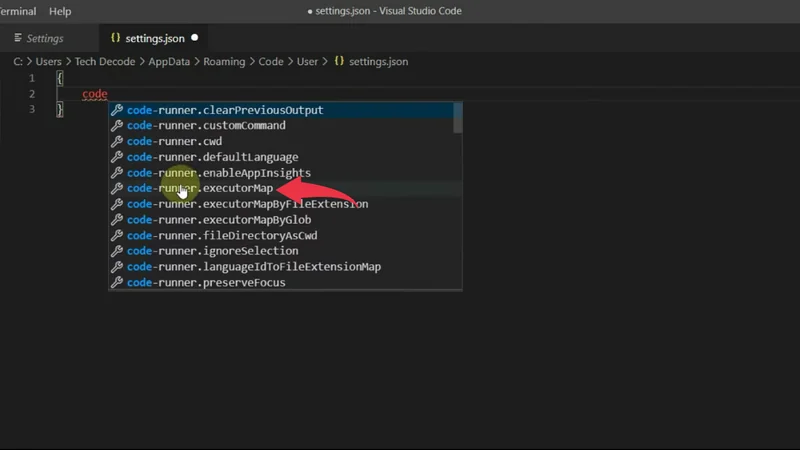Click wrench icon beside code-runner.preserveFocus
The height and width of the screenshot is (450, 800).
117,283
